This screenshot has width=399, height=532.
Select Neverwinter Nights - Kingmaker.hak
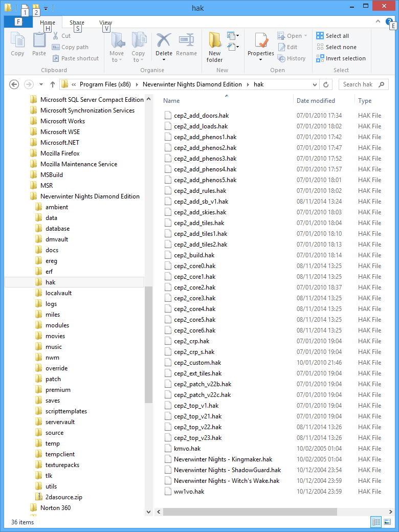point(223,459)
